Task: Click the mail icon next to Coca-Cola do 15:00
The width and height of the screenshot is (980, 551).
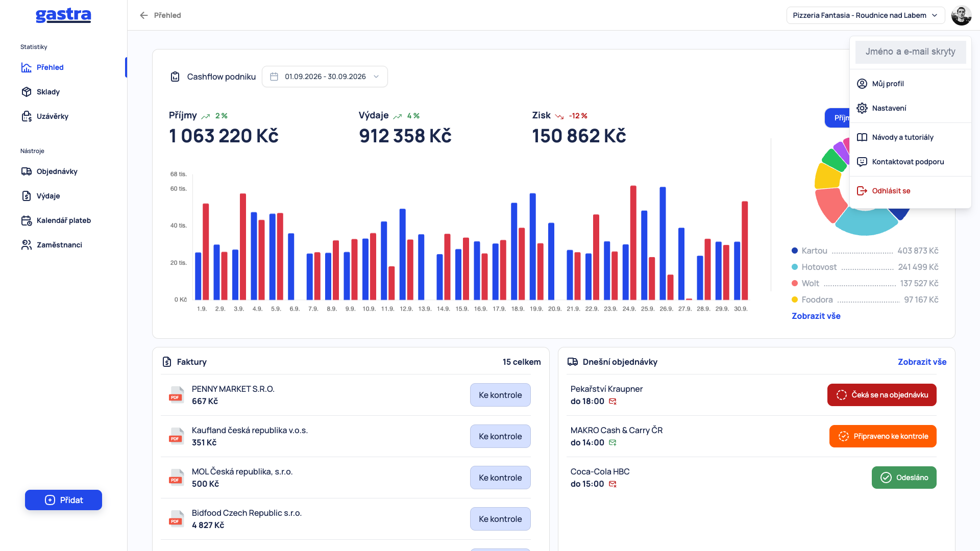Action: (612, 484)
